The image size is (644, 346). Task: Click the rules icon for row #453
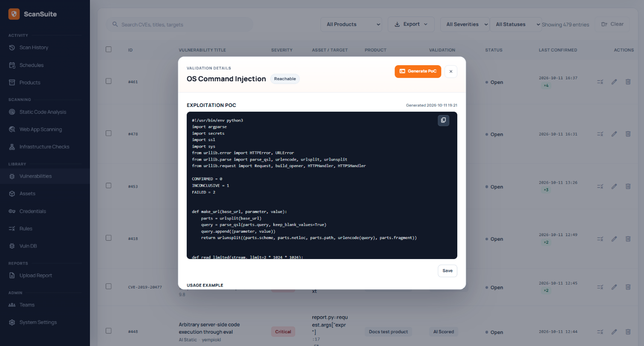pos(600,186)
